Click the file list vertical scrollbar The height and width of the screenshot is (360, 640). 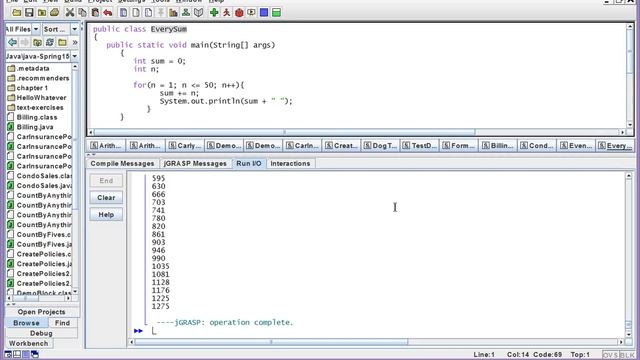(x=75, y=180)
